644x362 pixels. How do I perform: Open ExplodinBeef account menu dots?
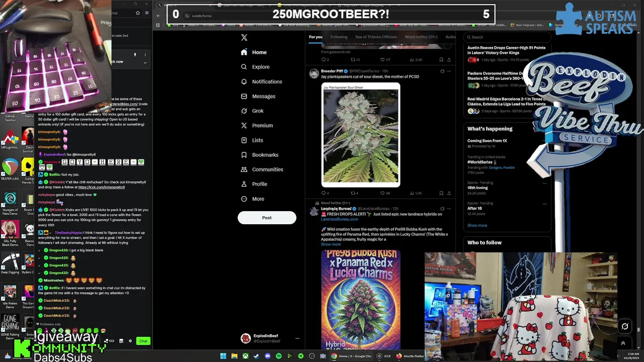[x=297, y=338]
